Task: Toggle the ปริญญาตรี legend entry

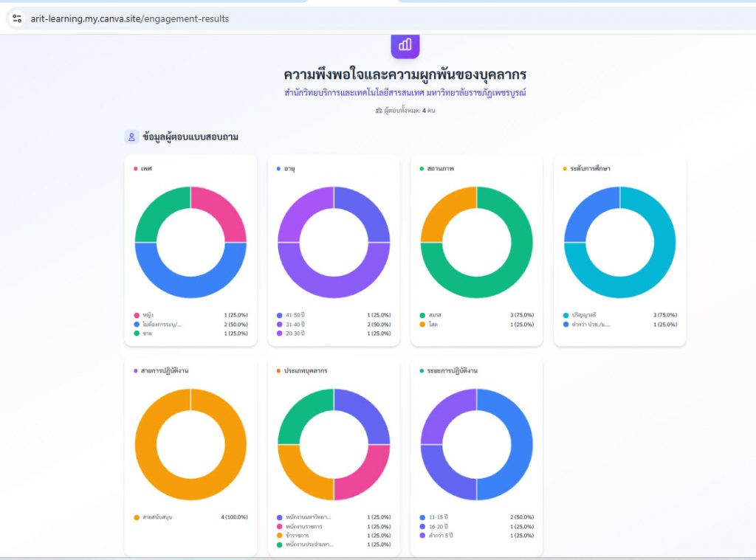Action: pyautogui.click(x=588, y=315)
